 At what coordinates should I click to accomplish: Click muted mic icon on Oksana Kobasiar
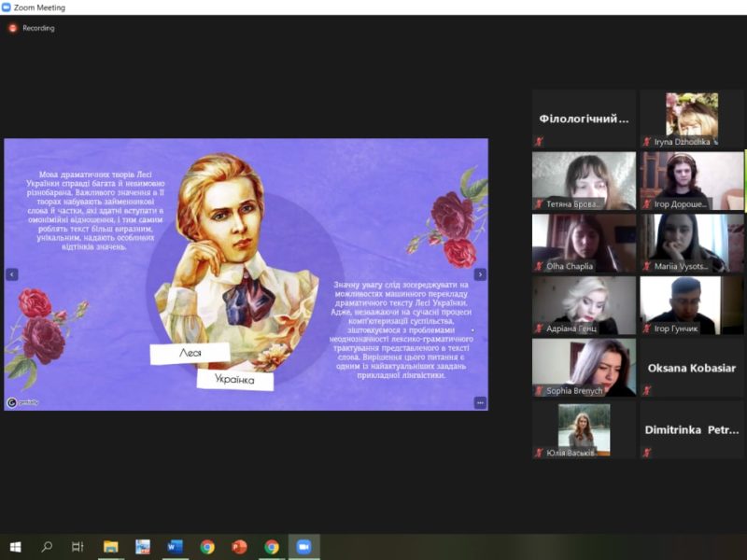(646, 390)
